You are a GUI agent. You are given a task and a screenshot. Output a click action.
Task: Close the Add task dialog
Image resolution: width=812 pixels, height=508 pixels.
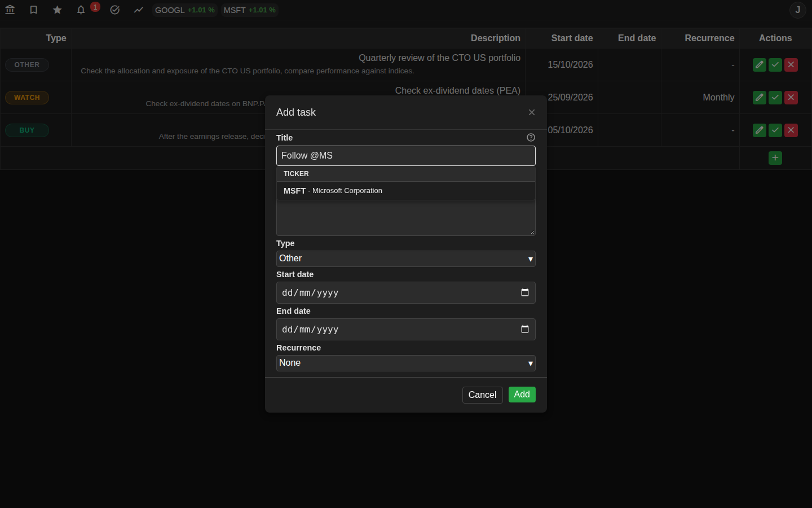(532, 112)
